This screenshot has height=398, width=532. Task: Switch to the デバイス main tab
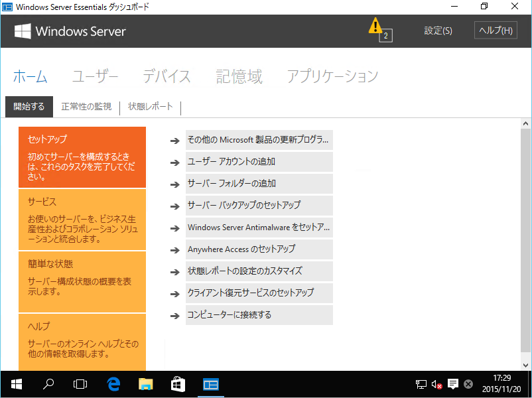pos(166,76)
